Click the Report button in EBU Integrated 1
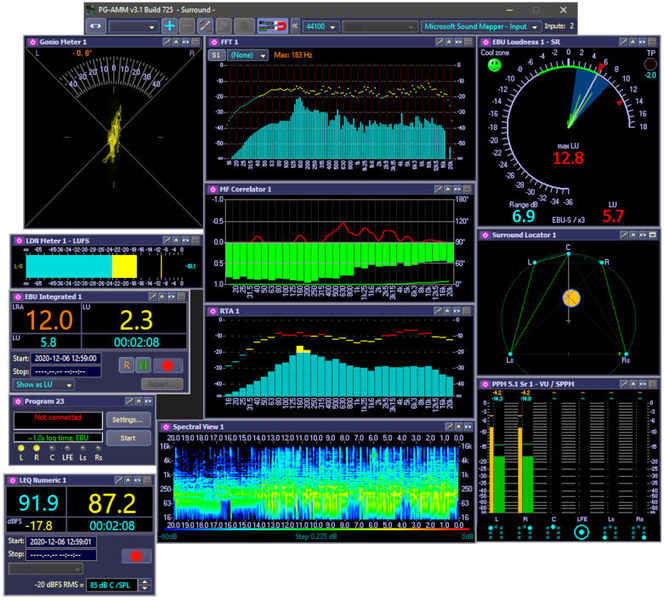664x600 pixels. pos(162,384)
